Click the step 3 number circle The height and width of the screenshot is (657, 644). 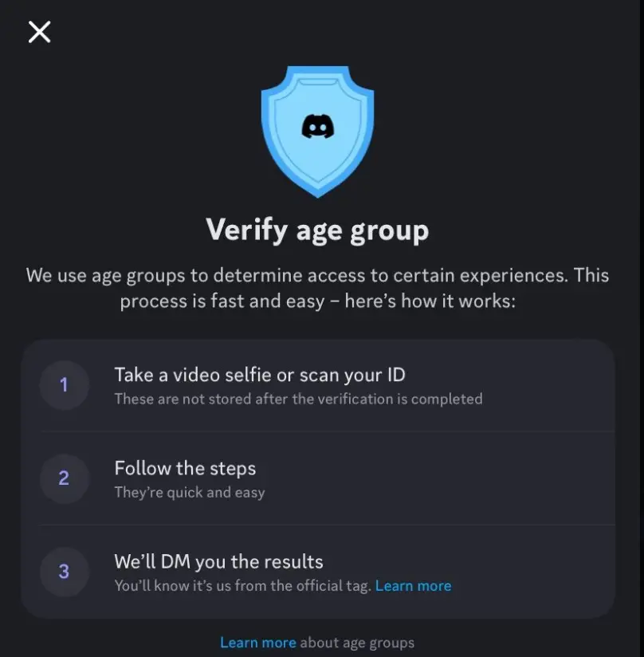(64, 572)
